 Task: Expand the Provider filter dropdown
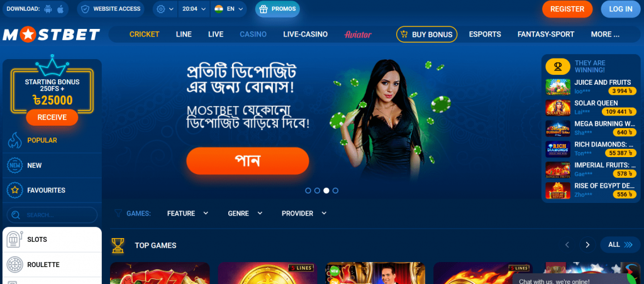click(304, 214)
